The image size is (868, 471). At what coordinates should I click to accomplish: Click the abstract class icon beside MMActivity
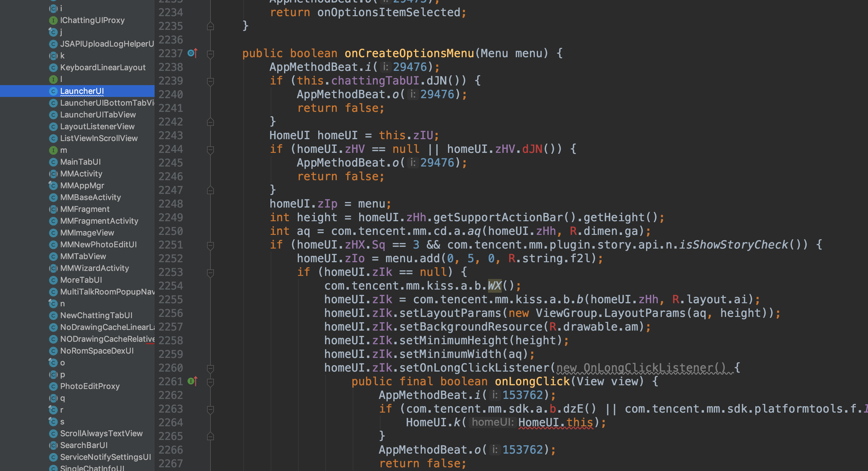click(x=53, y=174)
